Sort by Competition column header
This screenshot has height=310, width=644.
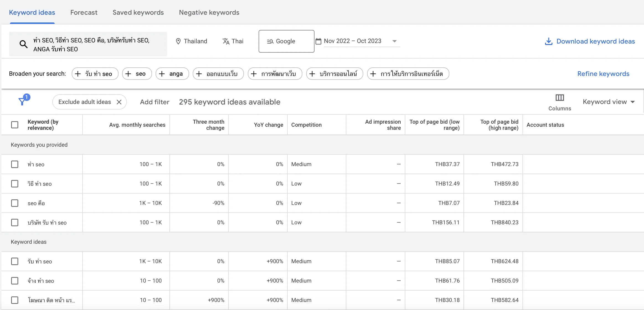pyautogui.click(x=306, y=125)
